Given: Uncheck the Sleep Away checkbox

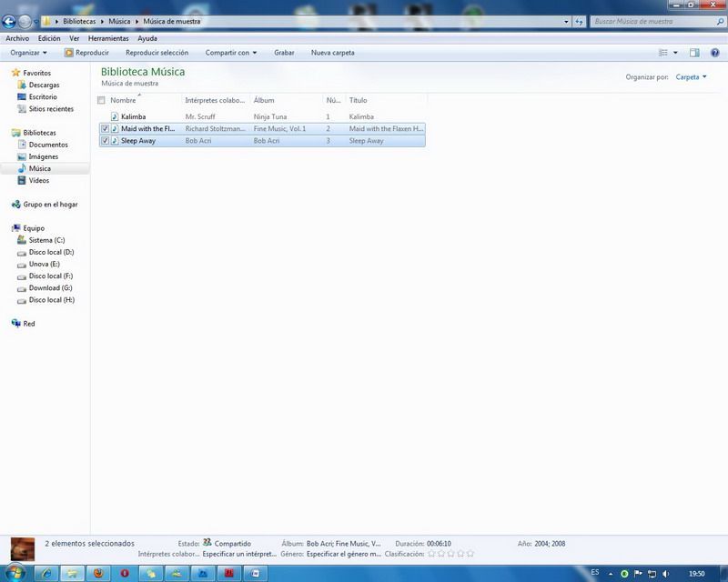Looking at the screenshot, I should [x=105, y=141].
